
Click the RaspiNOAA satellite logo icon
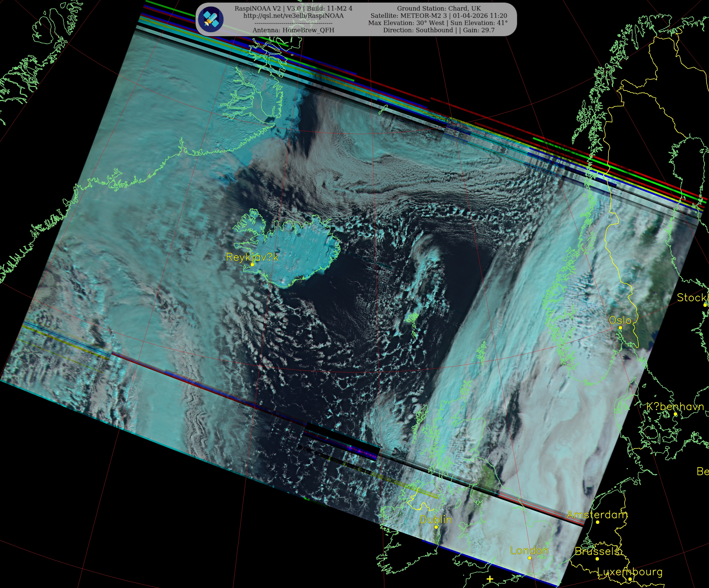click(211, 19)
